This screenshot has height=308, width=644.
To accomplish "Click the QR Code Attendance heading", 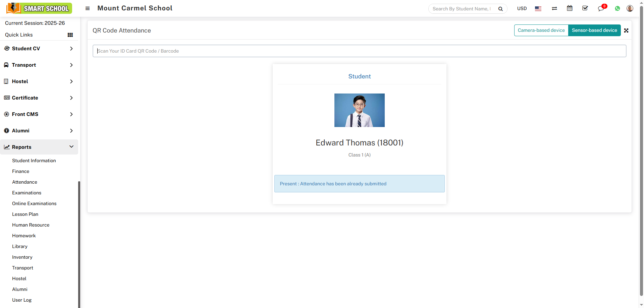I will [x=122, y=30].
